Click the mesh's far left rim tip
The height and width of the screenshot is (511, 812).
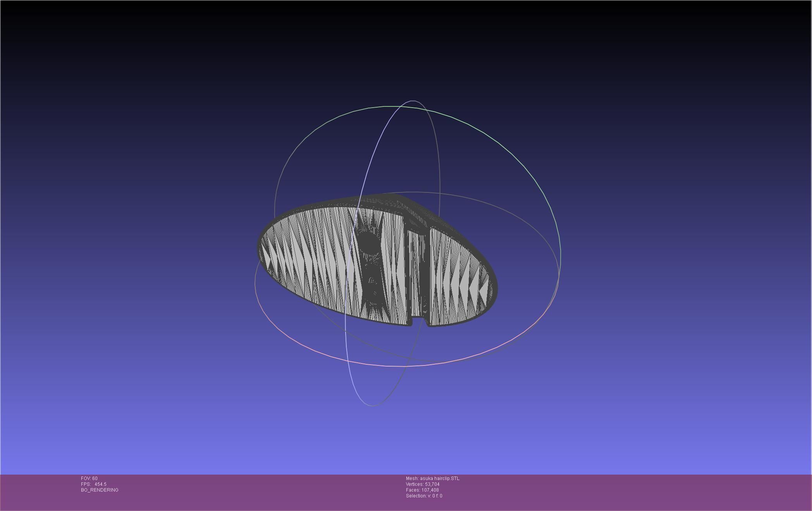(x=260, y=246)
